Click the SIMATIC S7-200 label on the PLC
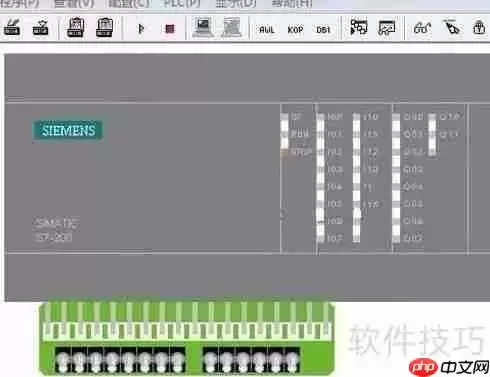Viewport: 490px width, 377px height. (56, 230)
